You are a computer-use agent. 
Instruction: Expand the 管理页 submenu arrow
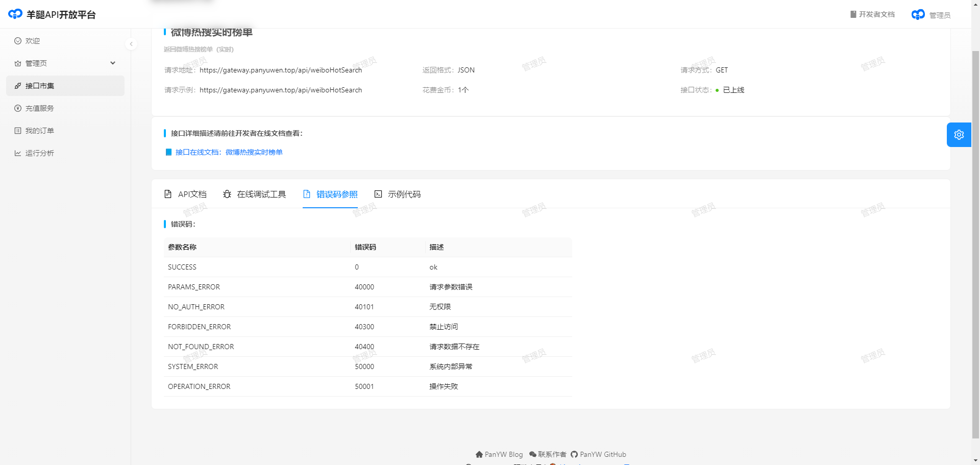click(113, 63)
